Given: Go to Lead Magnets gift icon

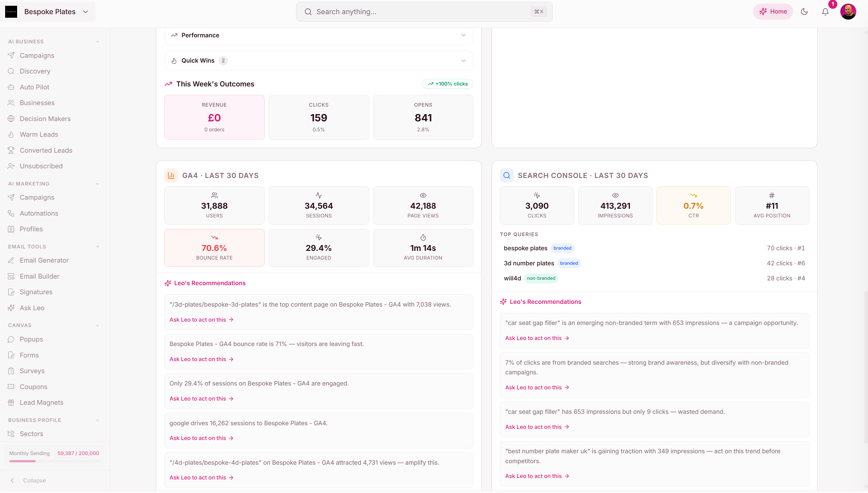Looking at the screenshot, I should (x=11, y=402).
